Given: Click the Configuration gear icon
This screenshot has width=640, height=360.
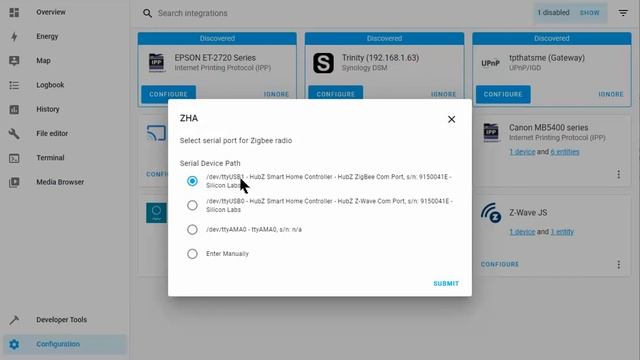Looking at the screenshot, I should 14,344.
